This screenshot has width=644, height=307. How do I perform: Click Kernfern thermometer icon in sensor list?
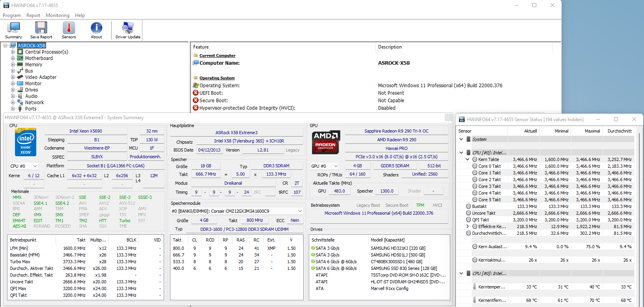pos(474,300)
